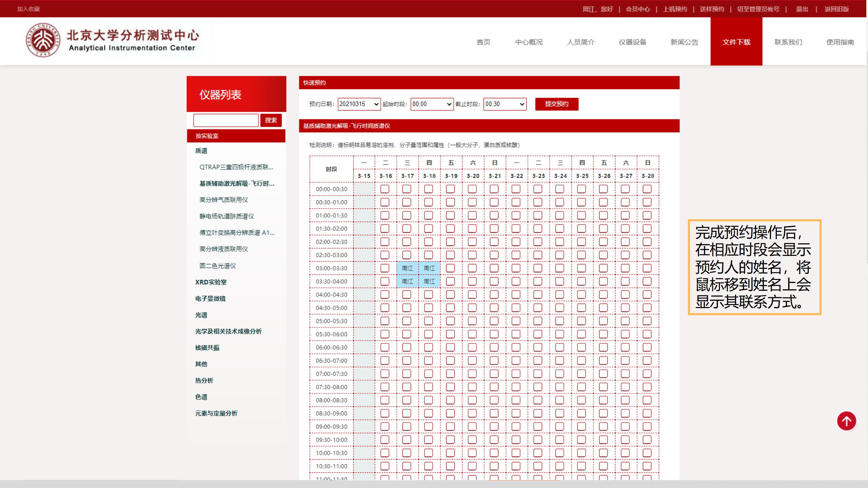Click the 06:00-06:30 time row label
The height and width of the screenshot is (488, 868).
[x=332, y=347]
